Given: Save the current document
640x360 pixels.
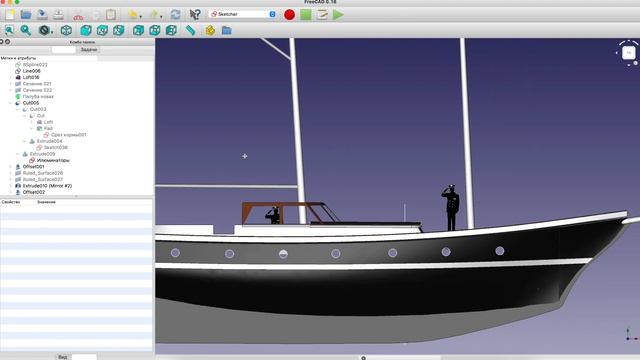Looking at the screenshot, I should click(x=42, y=15).
